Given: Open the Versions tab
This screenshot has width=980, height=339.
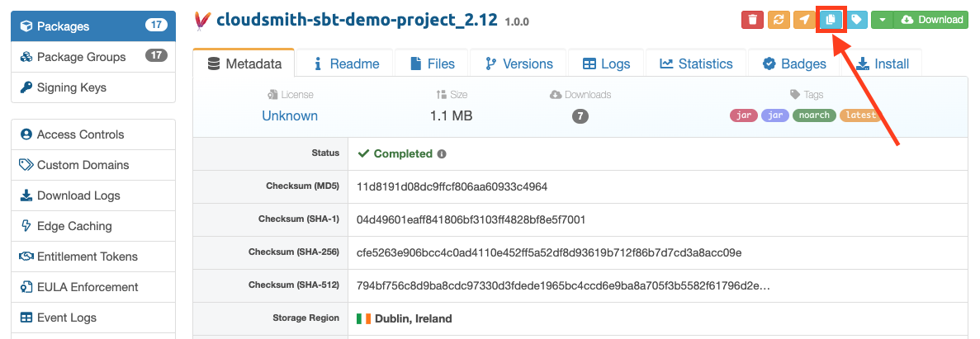Looking at the screenshot, I should 518,63.
